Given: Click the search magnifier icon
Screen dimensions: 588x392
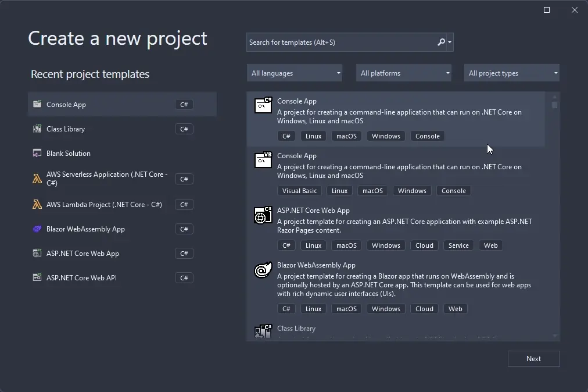Looking at the screenshot, I should [x=441, y=42].
